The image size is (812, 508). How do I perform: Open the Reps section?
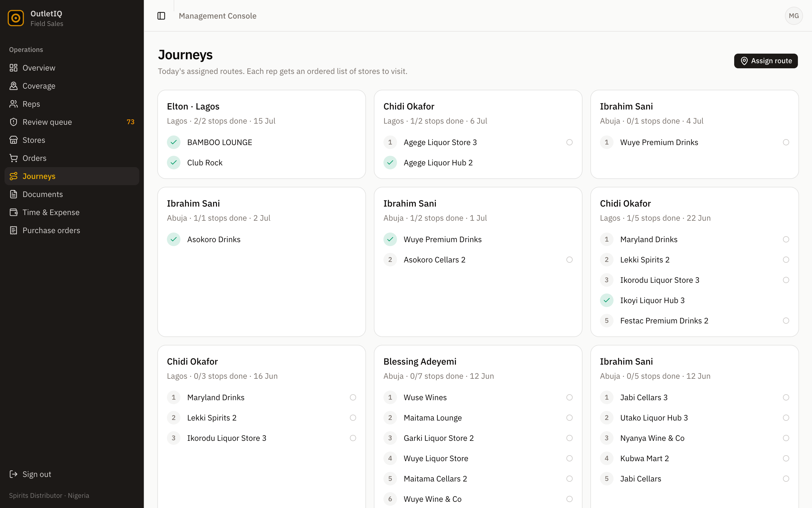point(72,104)
